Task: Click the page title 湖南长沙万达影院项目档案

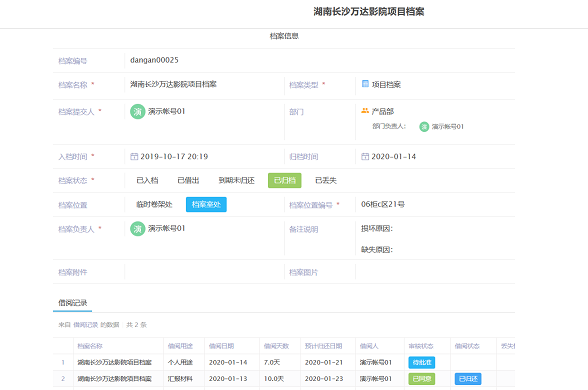Action: 369,12
